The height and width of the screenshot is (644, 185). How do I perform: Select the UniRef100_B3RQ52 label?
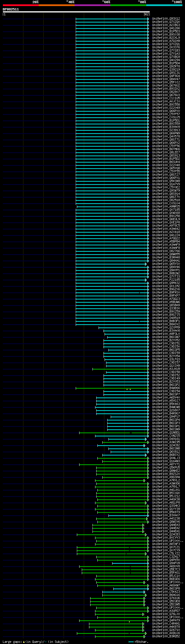click(x=166, y=636)
